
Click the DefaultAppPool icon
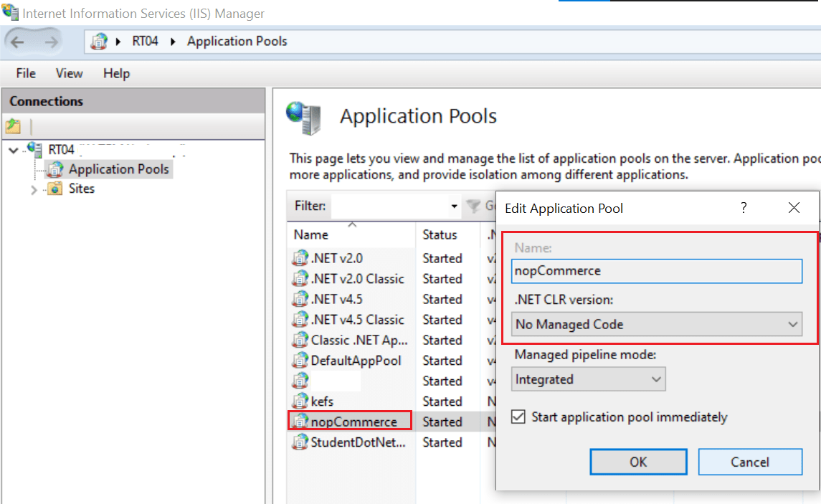tap(300, 360)
